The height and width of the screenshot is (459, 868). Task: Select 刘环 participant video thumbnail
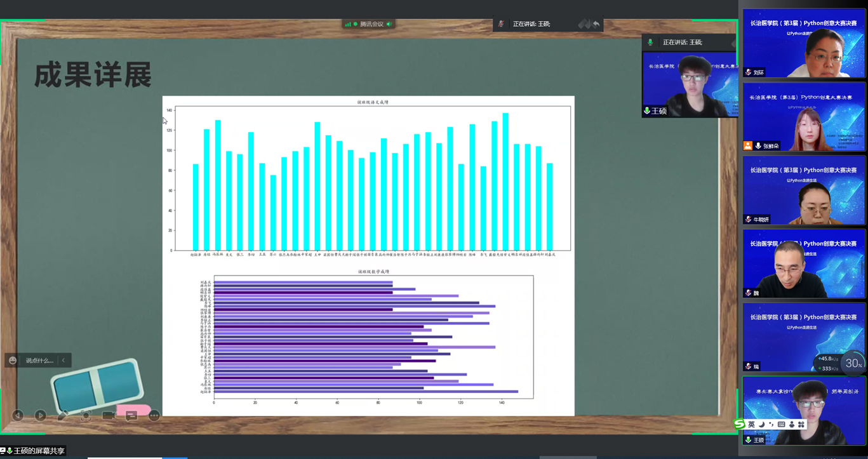(803, 43)
